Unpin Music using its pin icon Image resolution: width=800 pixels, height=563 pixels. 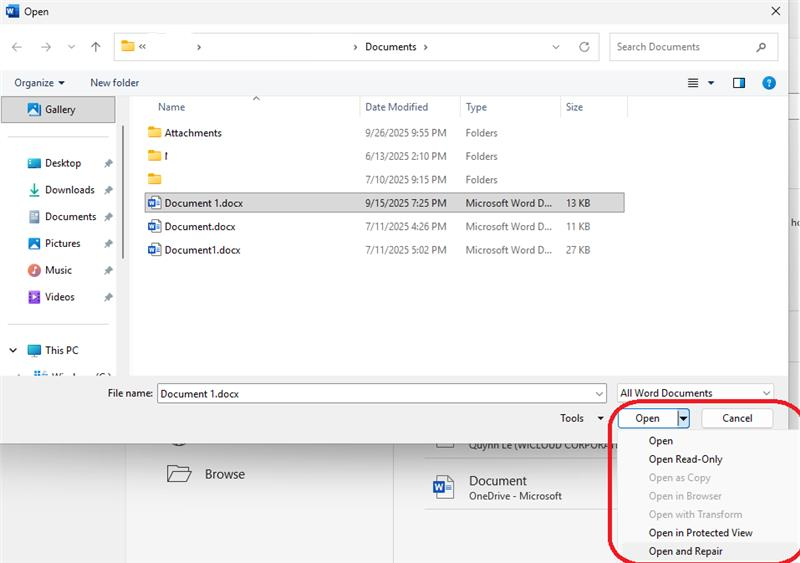pos(108,270)
